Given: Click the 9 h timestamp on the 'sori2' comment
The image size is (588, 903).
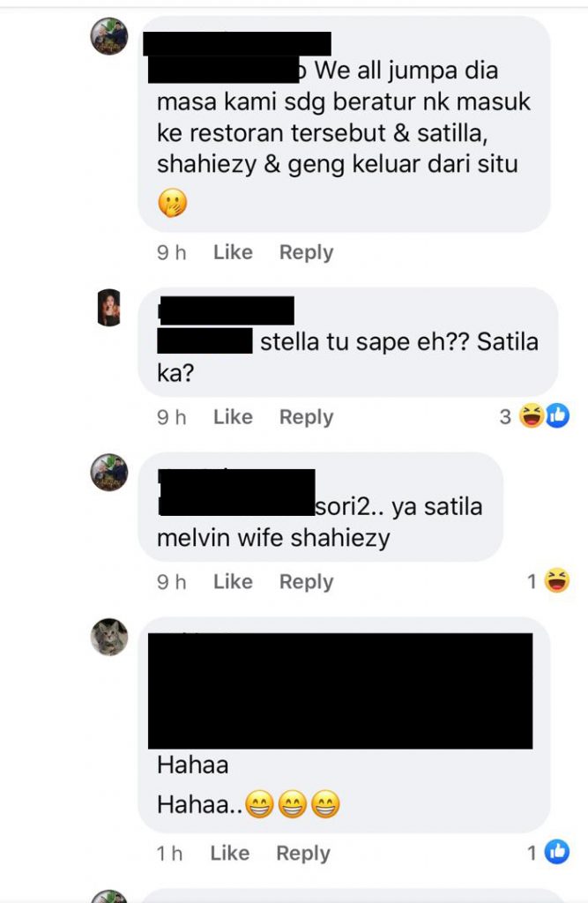Looking at the screenshot, I should click(172, 582).
